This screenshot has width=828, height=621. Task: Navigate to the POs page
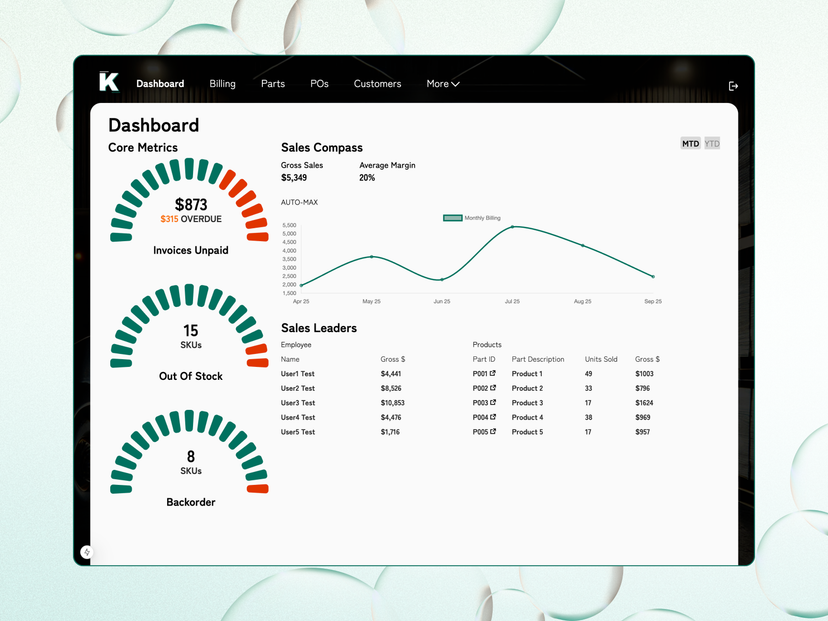click(x=319, y=84)
